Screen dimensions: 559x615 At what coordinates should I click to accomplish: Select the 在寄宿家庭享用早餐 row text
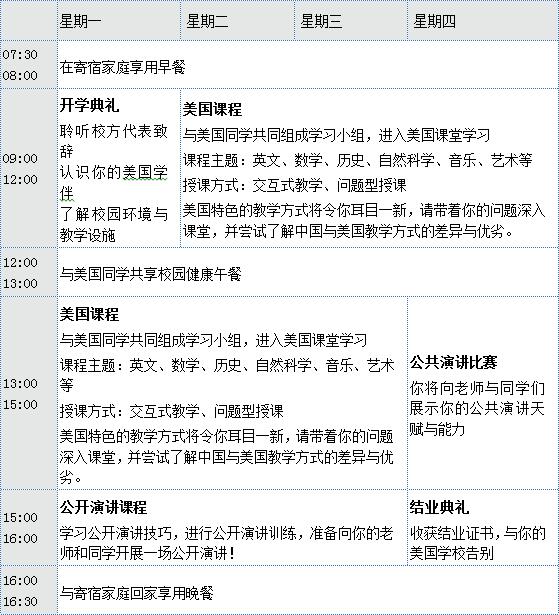[x=122, y=67]
